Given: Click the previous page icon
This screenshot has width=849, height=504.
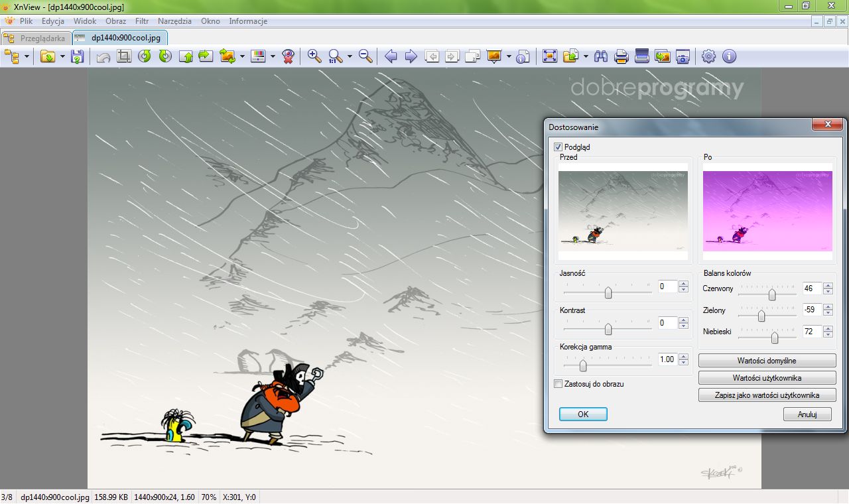Looking at the screenshot, I should coord(432,56).
